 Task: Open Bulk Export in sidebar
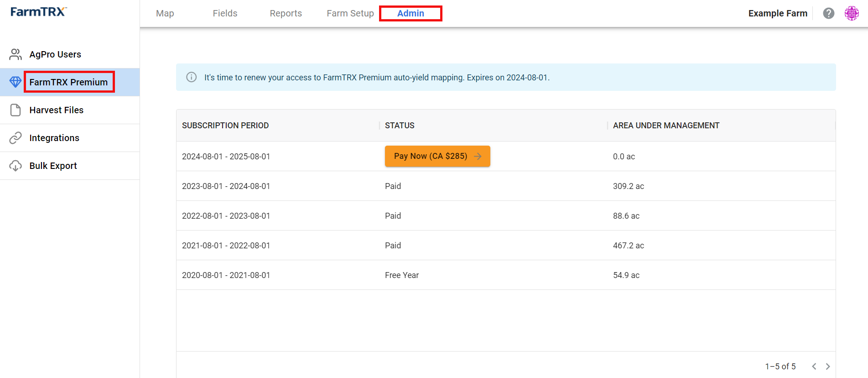click(70, 166)
